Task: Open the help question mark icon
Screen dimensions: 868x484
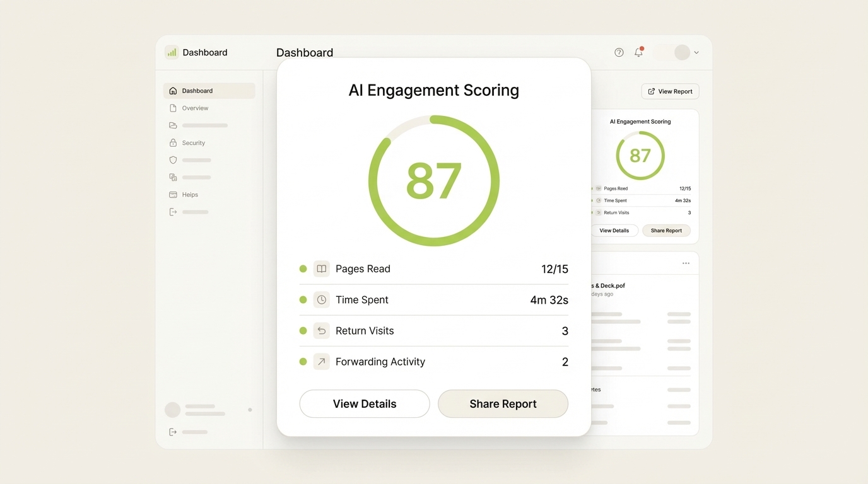Action: click(x=618, y=52)
